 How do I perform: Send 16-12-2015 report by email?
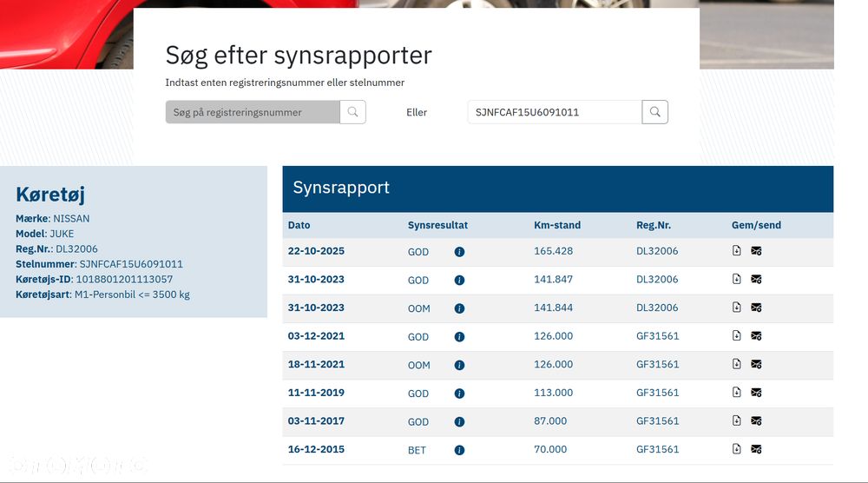(756, 449)
